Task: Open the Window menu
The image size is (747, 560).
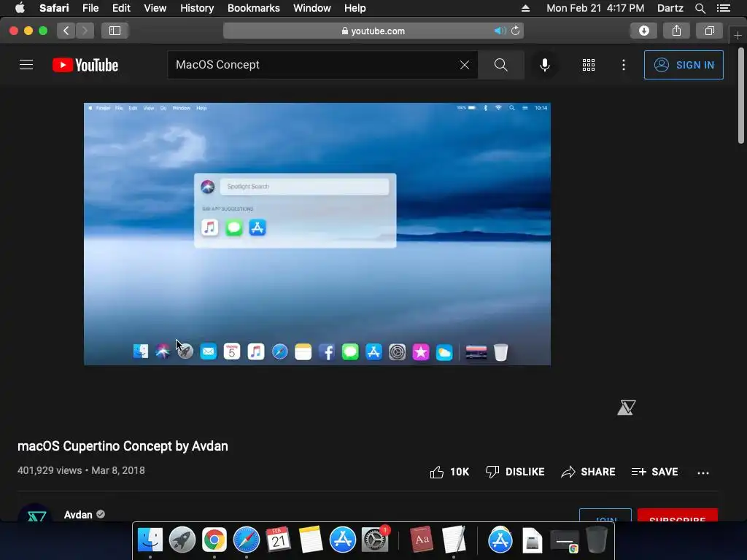Action: [312, 8]
